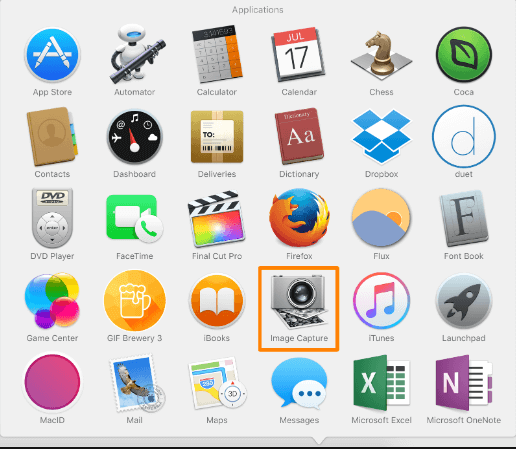Select the Deliveries package icon
This screenshot has width=516, height=449.
pos(217,137)
